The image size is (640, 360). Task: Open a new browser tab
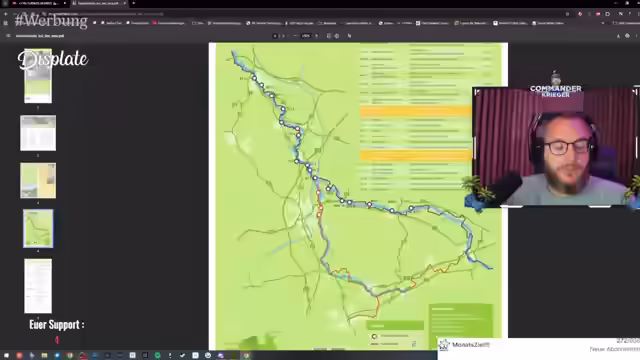(133, 3)
